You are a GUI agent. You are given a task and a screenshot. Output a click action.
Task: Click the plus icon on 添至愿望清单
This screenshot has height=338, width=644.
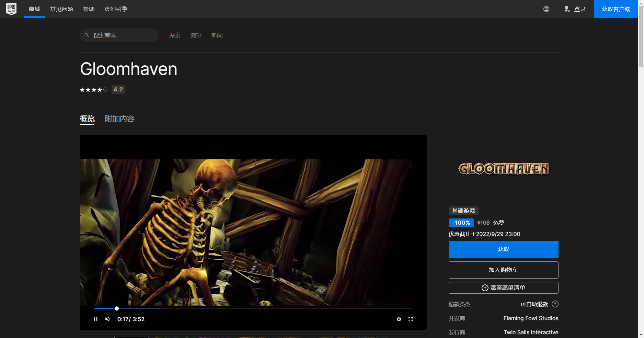click(x=485, y=288)
